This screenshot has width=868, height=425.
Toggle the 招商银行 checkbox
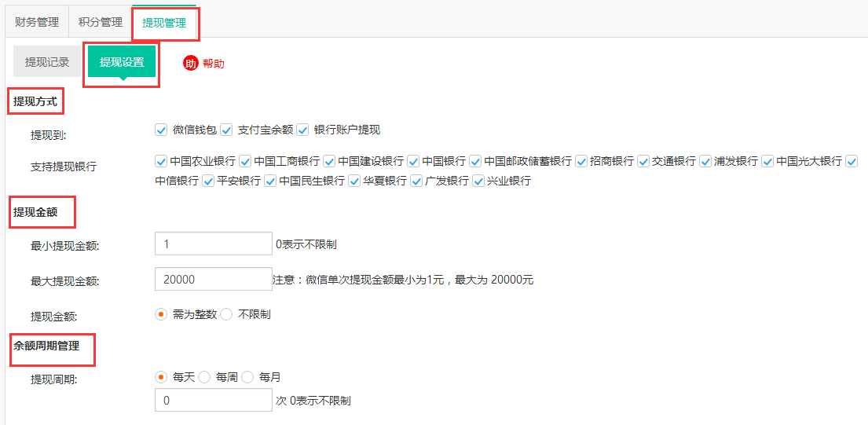coord(581,161)
